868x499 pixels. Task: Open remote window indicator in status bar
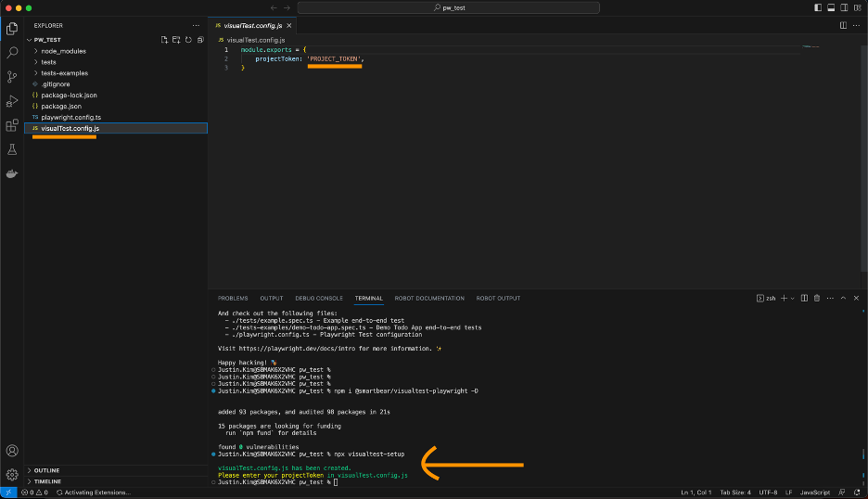[x=9, y=493]
